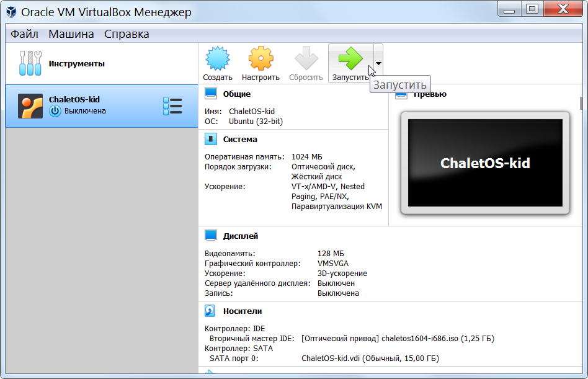This screenshot has width=588, height=379.
Task: Click the ChaletOS-kid machine OS icon
Action: [x=30, y=106]
